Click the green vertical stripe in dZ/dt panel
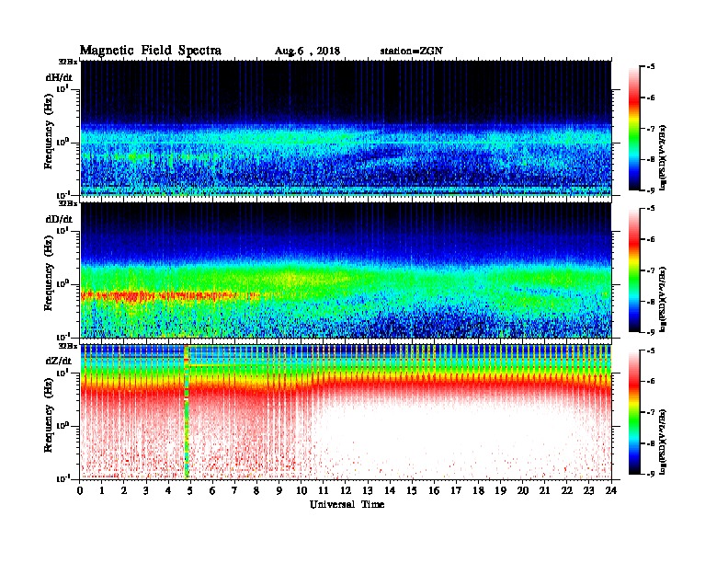 click(188, 412)
